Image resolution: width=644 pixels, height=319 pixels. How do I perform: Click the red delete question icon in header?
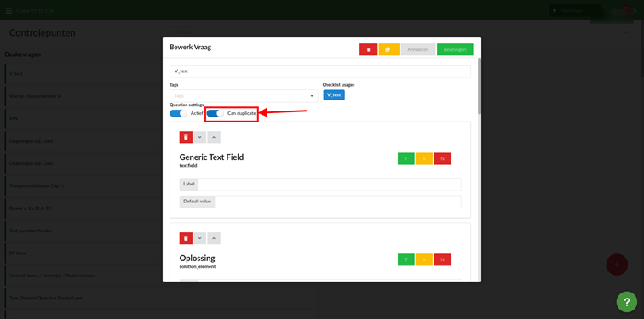(368, 49)
